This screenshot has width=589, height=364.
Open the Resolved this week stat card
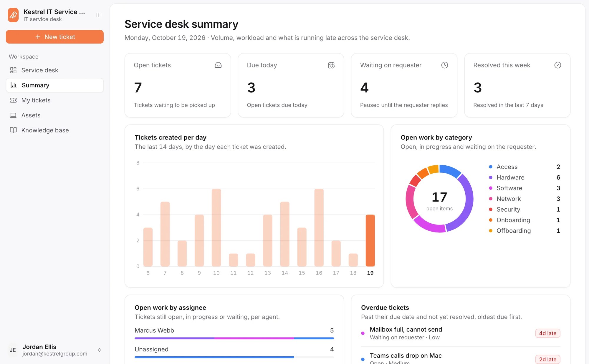517,85
